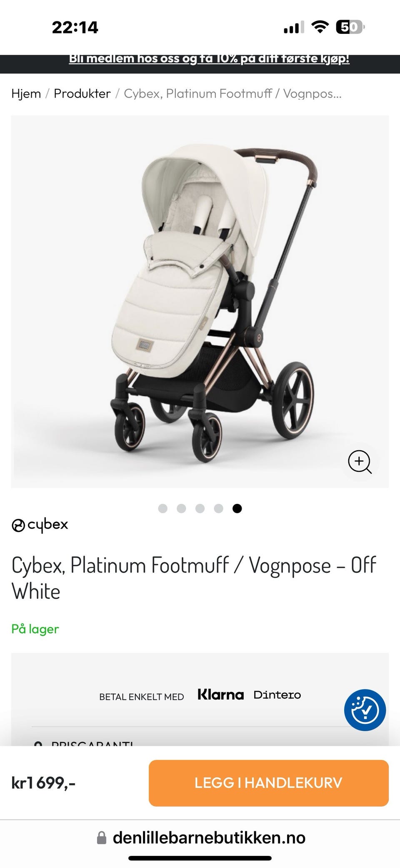The image size is (400, 868).
Task: Tap the Dintero payment logo
Action: tap(277, 695)
